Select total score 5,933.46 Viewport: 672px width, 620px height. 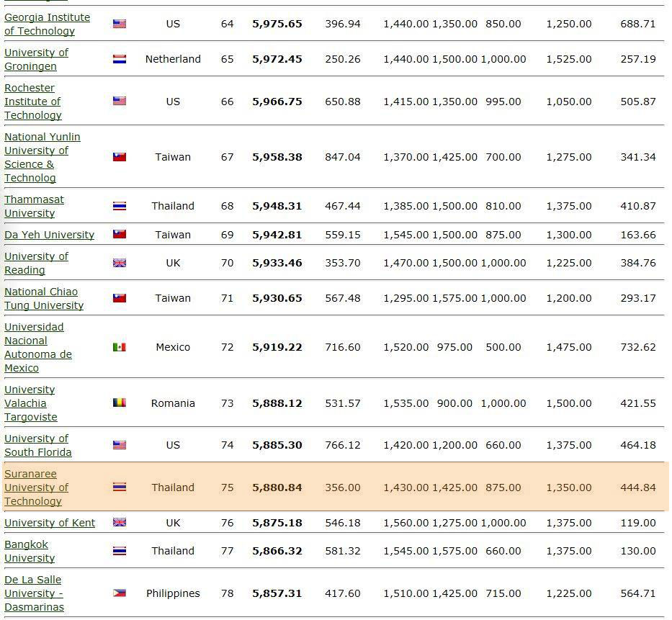[x=277, y=263]
